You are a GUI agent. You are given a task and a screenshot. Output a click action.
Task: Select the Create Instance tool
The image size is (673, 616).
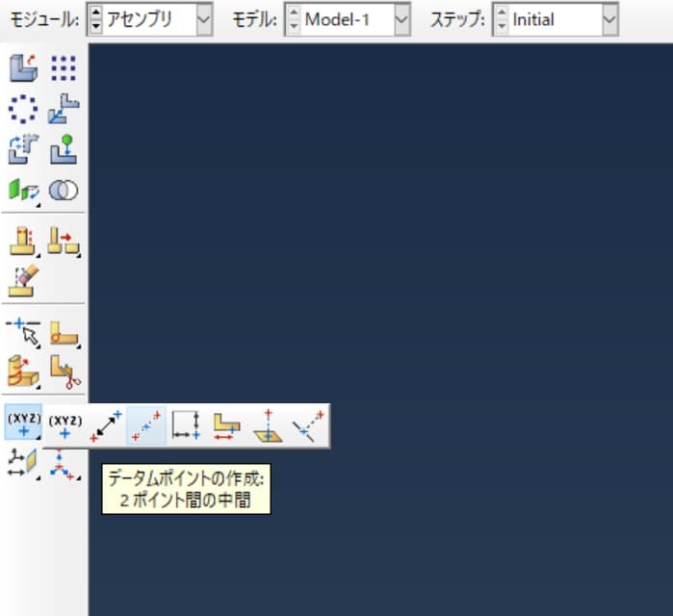click(x=24, y=68)
